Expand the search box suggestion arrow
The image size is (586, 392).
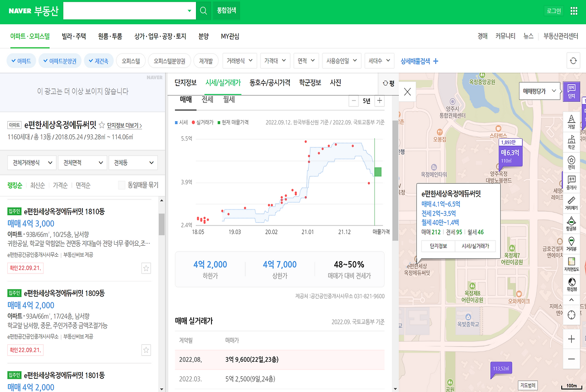click(190, 11)
